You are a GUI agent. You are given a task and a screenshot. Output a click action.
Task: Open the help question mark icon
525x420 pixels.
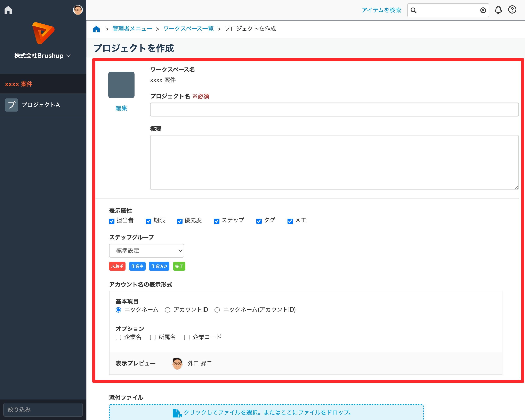point(512,10)
